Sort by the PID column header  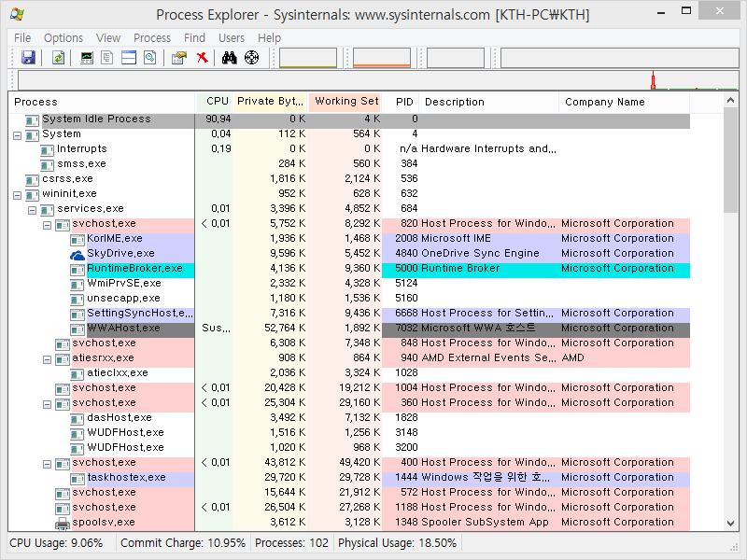pos(401,102)
